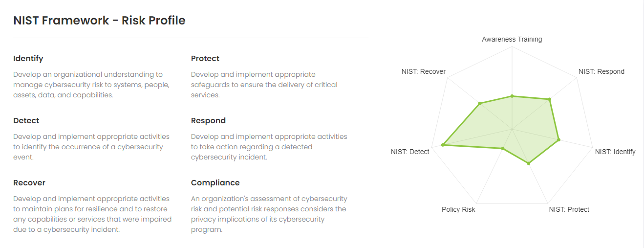This screenshot has width=644, height=248.
Task: Click the Identify section heading
Action: point(28,59)
